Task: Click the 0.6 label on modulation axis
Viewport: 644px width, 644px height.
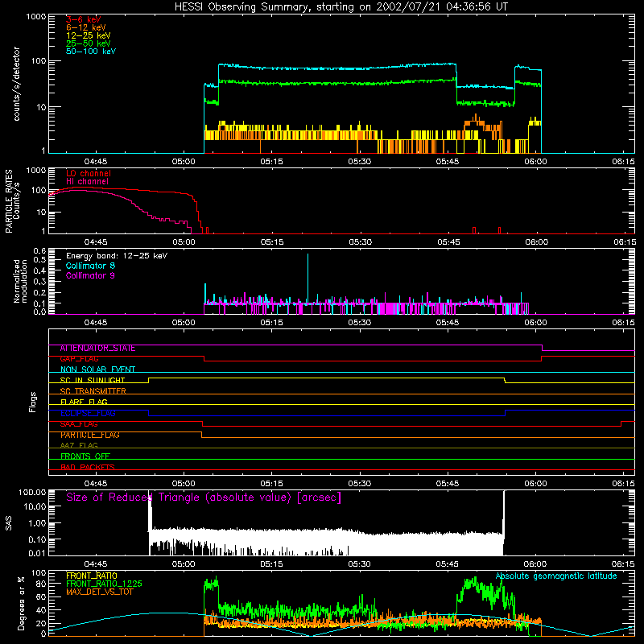Action: [x=39, y=251]
